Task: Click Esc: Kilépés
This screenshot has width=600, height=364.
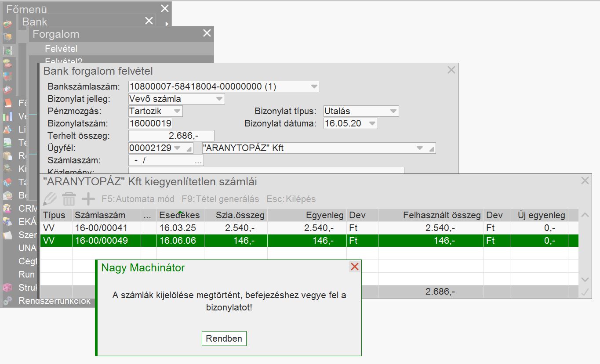Action: tap(291, 199)
